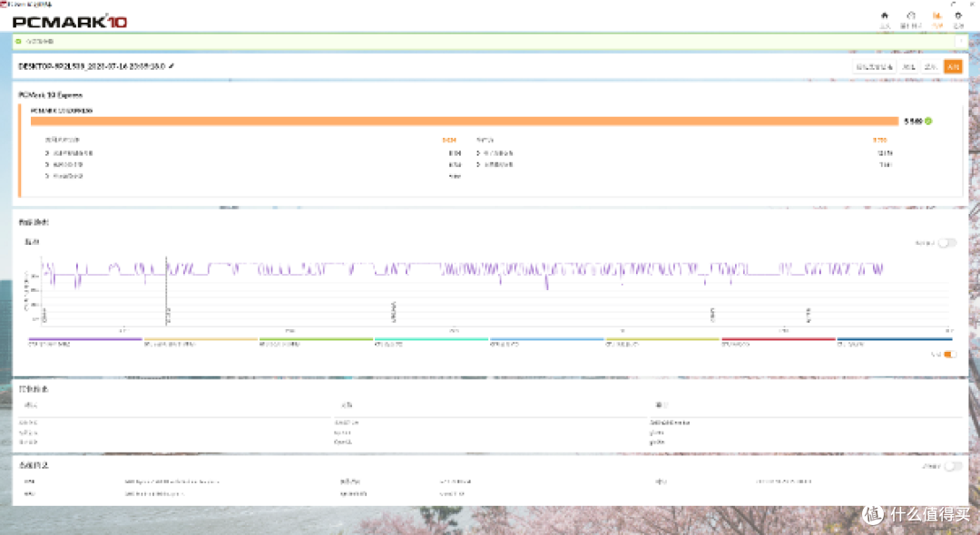The width and height of the screenshot is (980, 535).
Task: Click the light-blue legend item under the chart
Action: point(547,342)
